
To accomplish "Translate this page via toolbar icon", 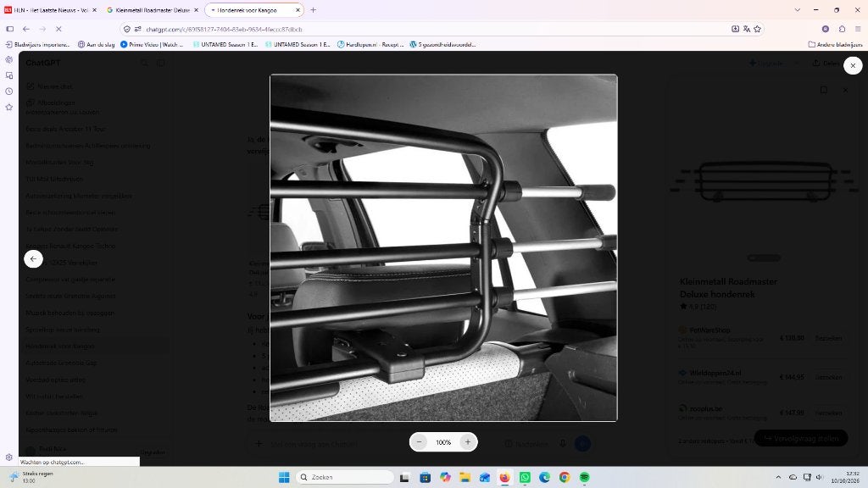I will point(747,29).
